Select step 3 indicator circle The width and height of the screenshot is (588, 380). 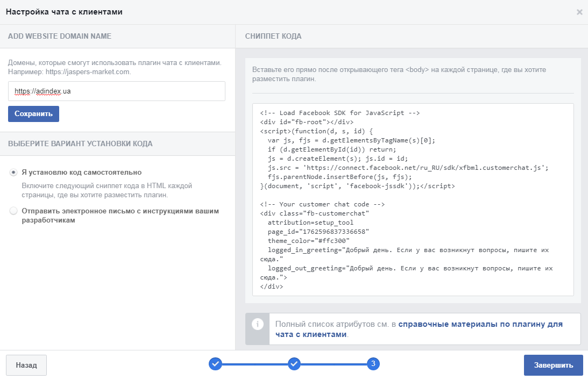tap(373, 363)
